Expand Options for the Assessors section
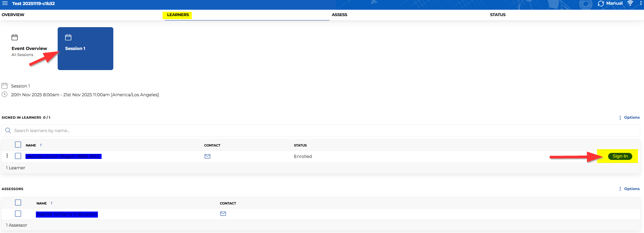Image resolution: width=644 pixels, height=233 pixels. [x=629, y=189]
